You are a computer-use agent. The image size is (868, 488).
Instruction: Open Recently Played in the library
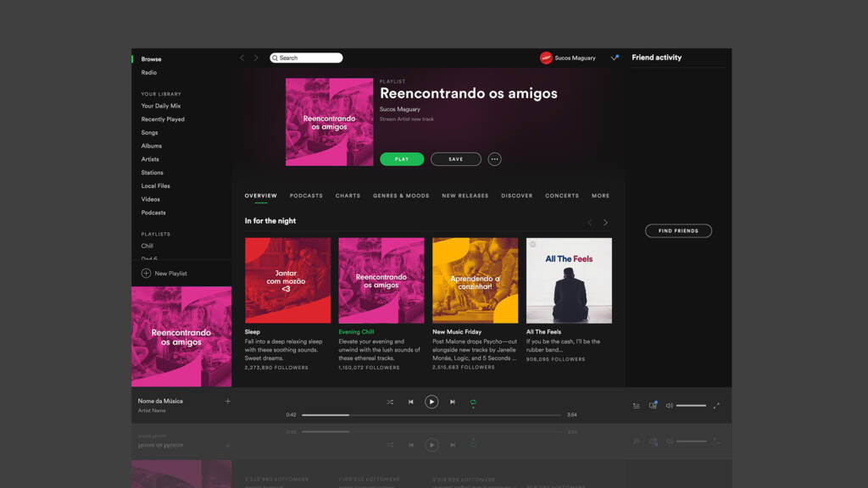point(163,119)
